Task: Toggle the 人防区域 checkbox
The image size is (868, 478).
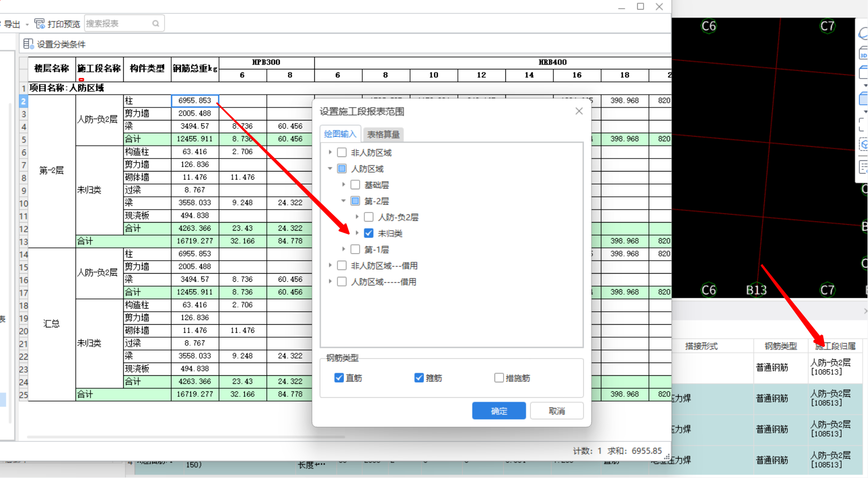Action: pos(342,169)
